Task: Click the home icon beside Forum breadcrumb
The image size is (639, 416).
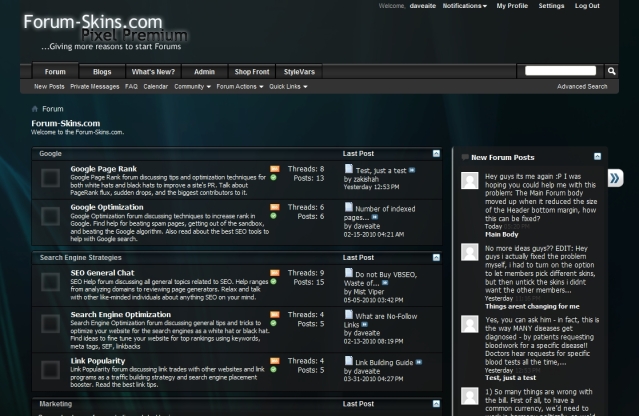Action: pyautogui.click(x=35, y=109)
